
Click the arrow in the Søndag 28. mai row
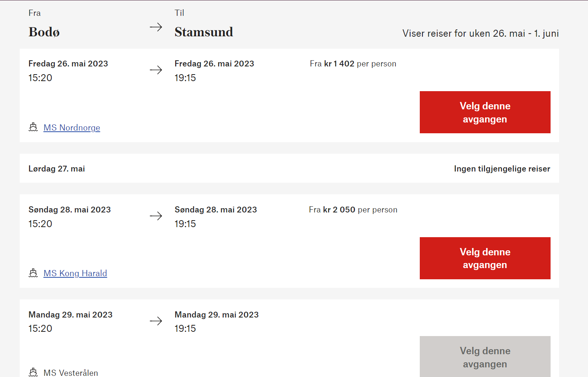click(x=156, y=216)
